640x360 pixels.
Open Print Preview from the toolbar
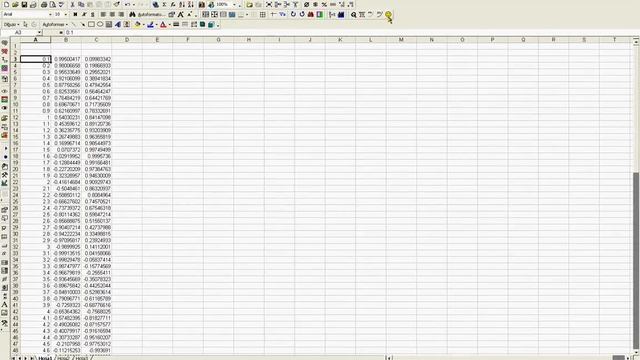pos(52,4)
